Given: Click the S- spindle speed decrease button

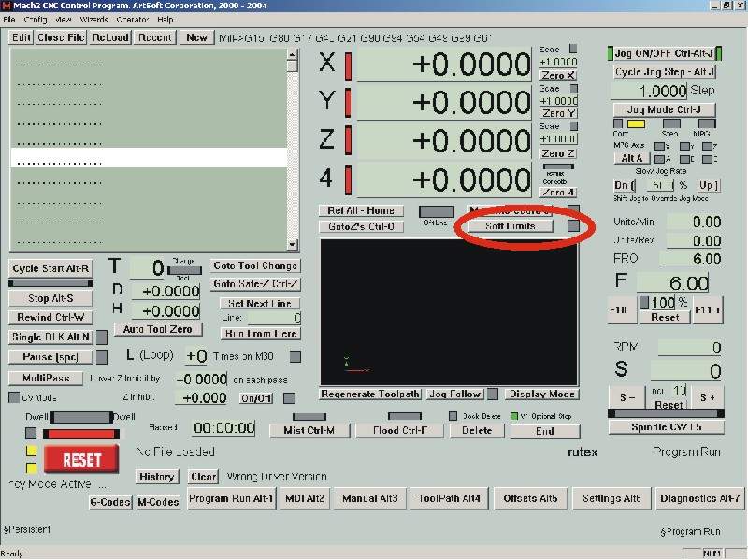Looking at the screenshot, I should (628, 397).
